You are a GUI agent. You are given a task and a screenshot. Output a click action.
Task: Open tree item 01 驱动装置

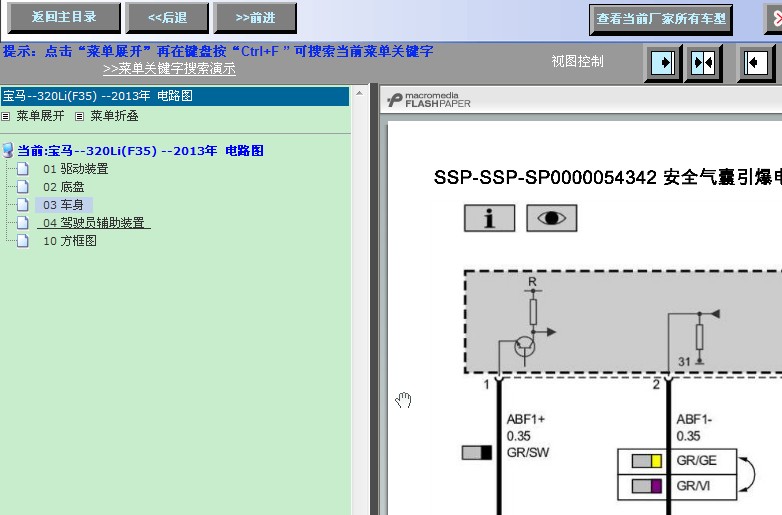pyautogui.click(x=76, y=169)
